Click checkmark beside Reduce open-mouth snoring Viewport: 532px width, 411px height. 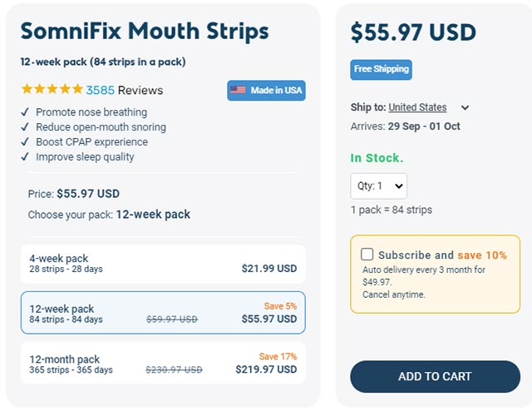[25, 126]
